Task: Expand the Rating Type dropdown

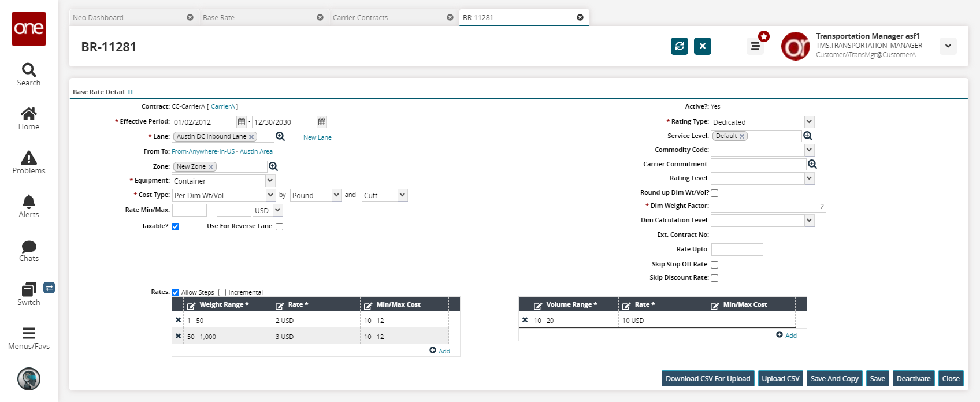Action: point(809,122)
